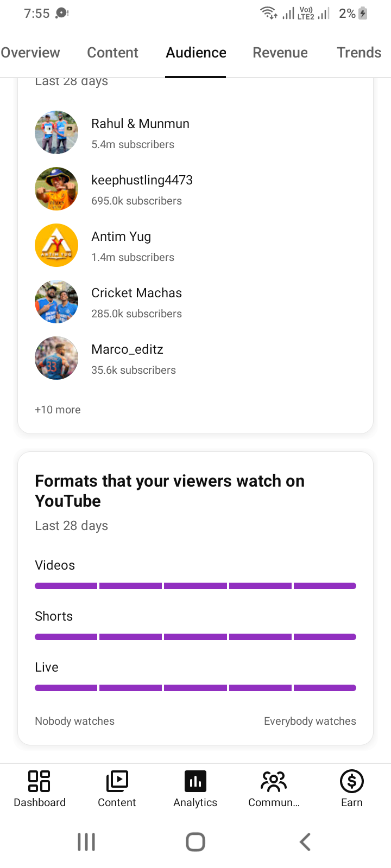This screenshot has height=868, width=391.
Task: Expand the +10 more channels list
Action: point(58,410)
